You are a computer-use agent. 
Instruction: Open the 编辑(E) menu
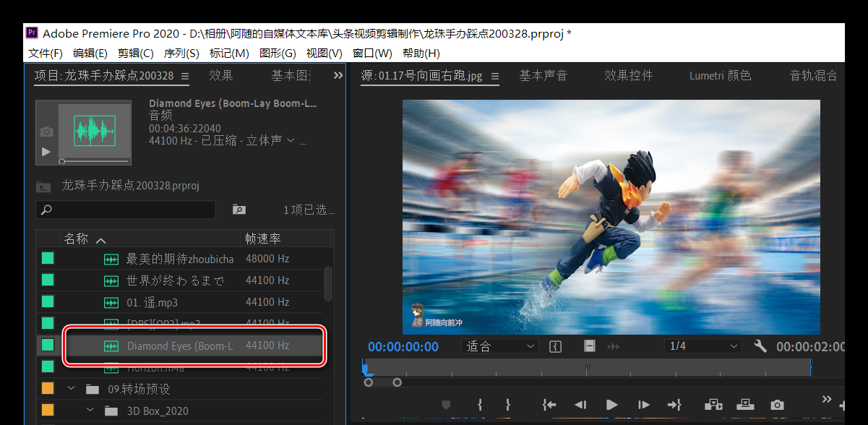pos(90,53)
